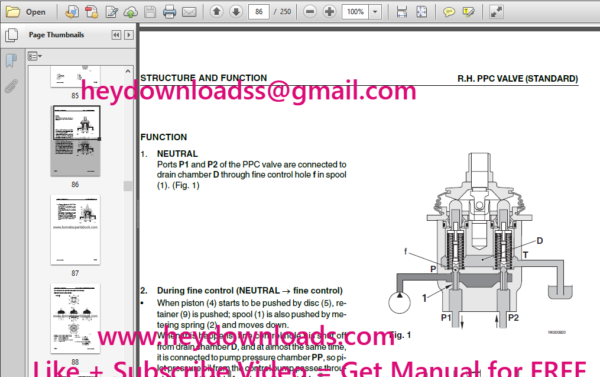Select page 87 thumbnail
Viewport: 600px width, 377px height.
point(75,230)
